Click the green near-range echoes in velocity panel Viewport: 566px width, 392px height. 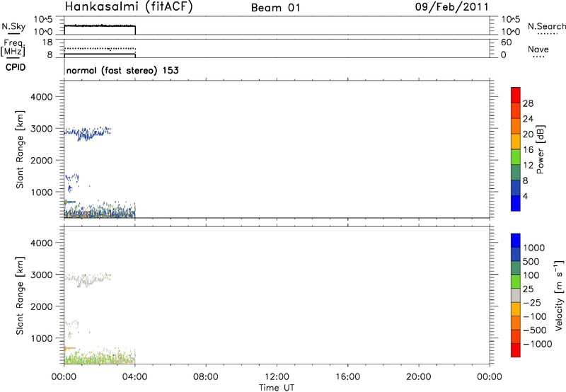(99, 357)
